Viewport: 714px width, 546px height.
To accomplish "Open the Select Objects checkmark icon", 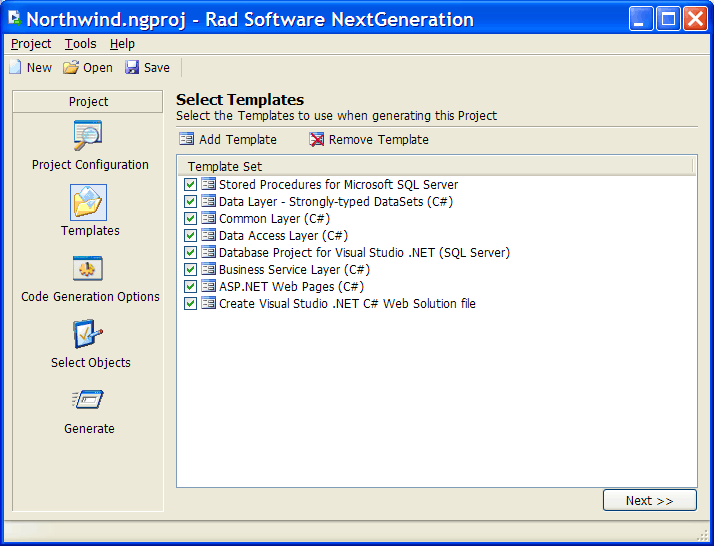I will pos(88,334).
